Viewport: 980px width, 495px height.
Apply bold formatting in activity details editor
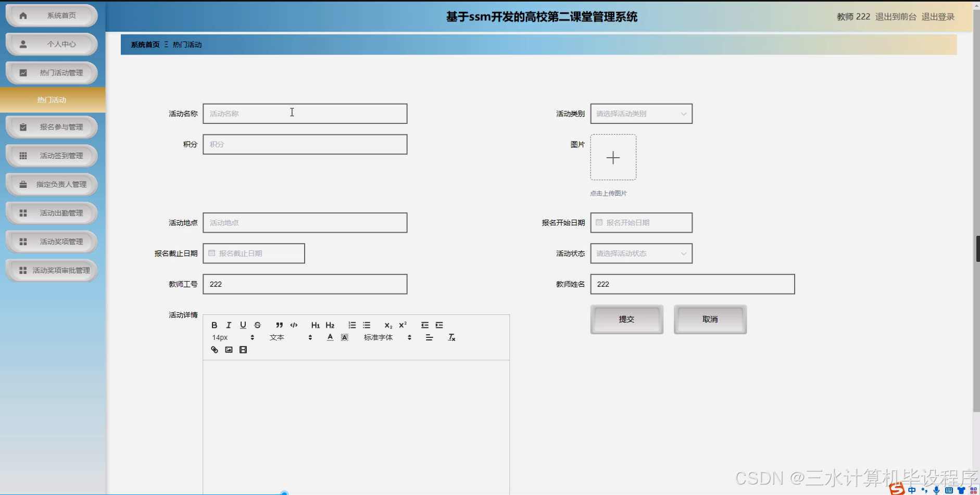(214, 325)
